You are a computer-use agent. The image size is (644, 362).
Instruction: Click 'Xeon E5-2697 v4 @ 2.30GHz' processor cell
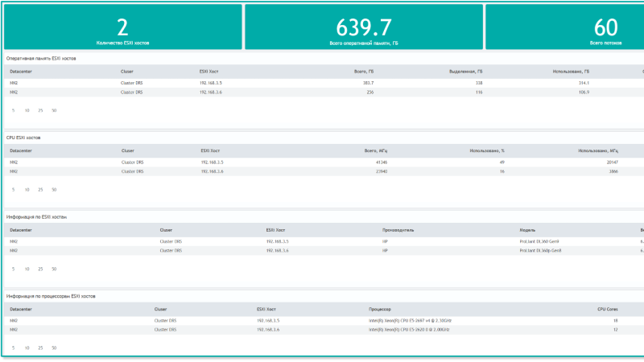(x=411, y=321)
